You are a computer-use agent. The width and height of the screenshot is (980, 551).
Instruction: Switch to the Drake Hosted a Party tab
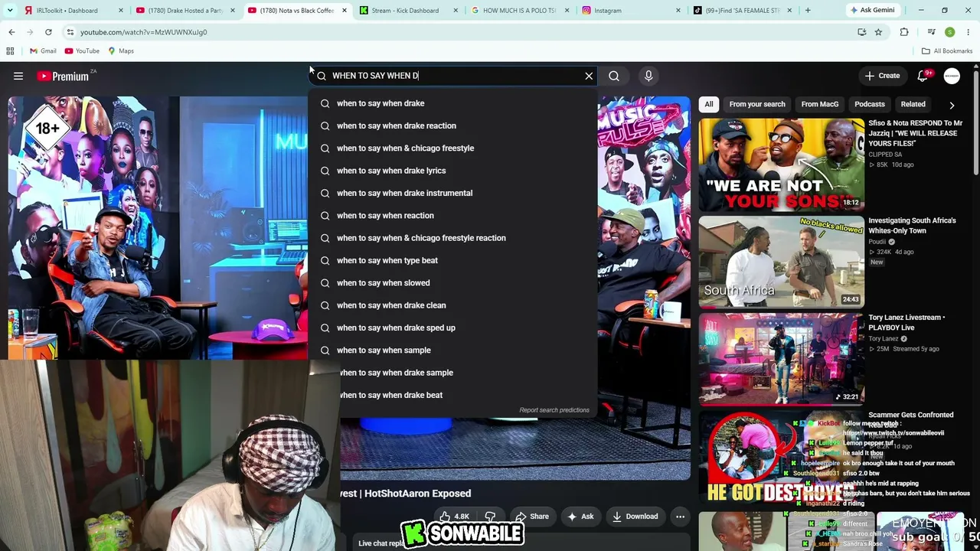pyautogui.click(x=184, y=11)
